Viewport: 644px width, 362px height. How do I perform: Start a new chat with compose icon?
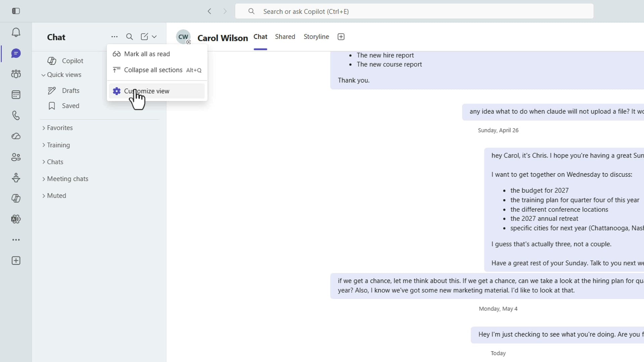tap(144, 37)
